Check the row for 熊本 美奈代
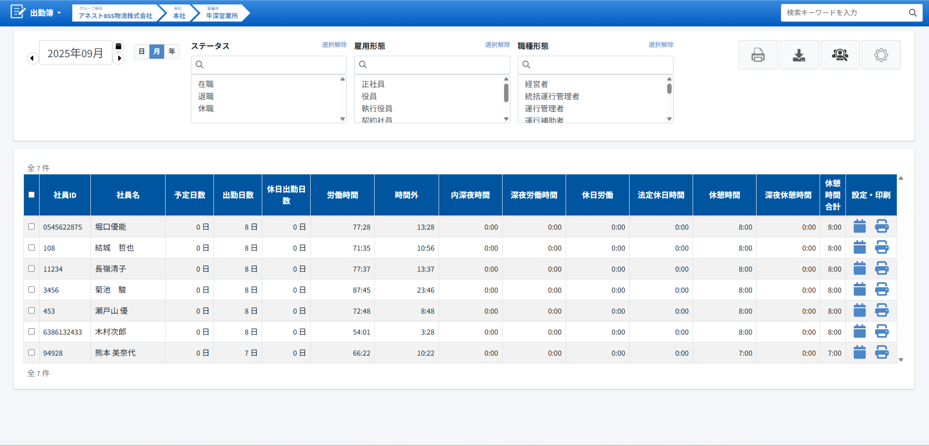The image size is (929, 446). coord(31,352)
